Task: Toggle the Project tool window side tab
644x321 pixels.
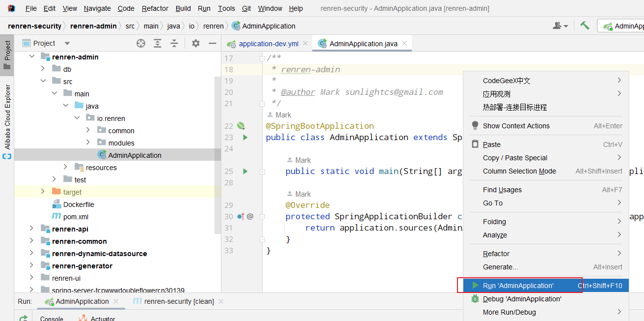Action: click(x=7, y=55)
